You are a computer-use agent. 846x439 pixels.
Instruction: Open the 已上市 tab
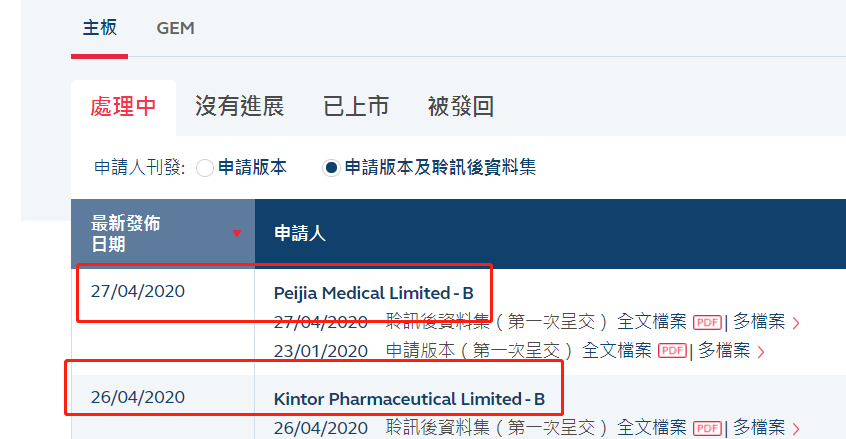tap(355, 107)
